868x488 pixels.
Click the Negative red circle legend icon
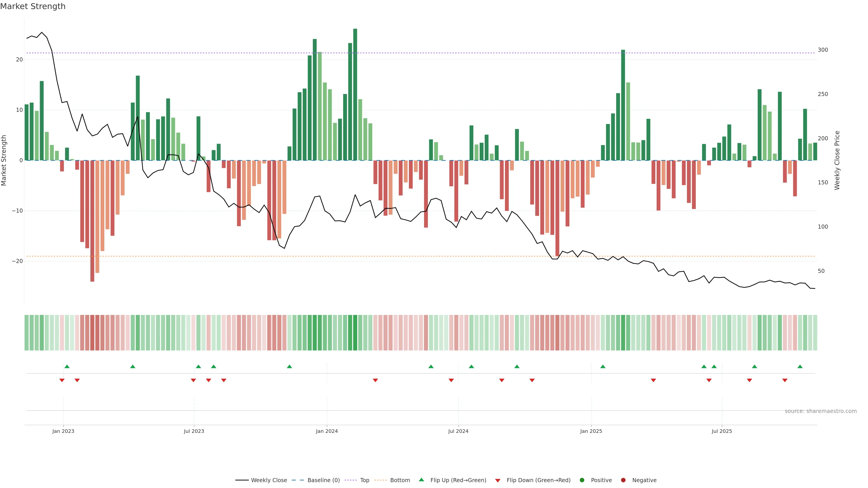(623, 480)
